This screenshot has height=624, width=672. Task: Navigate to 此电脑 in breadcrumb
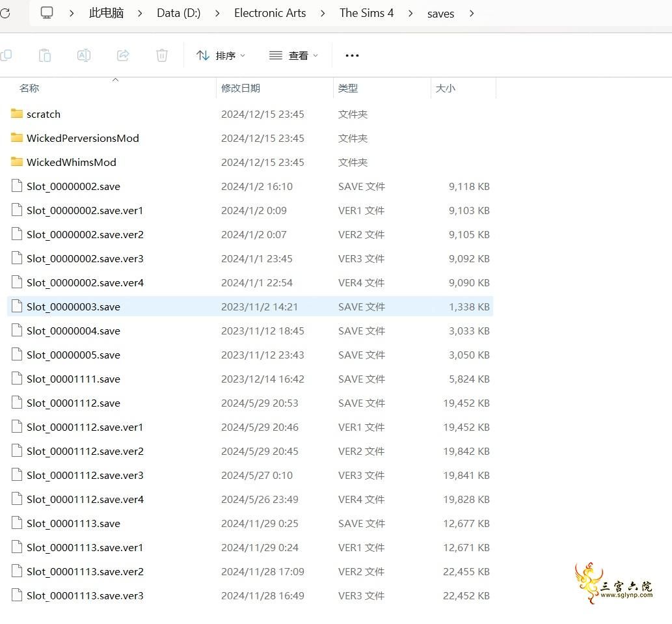coord(106,13)
